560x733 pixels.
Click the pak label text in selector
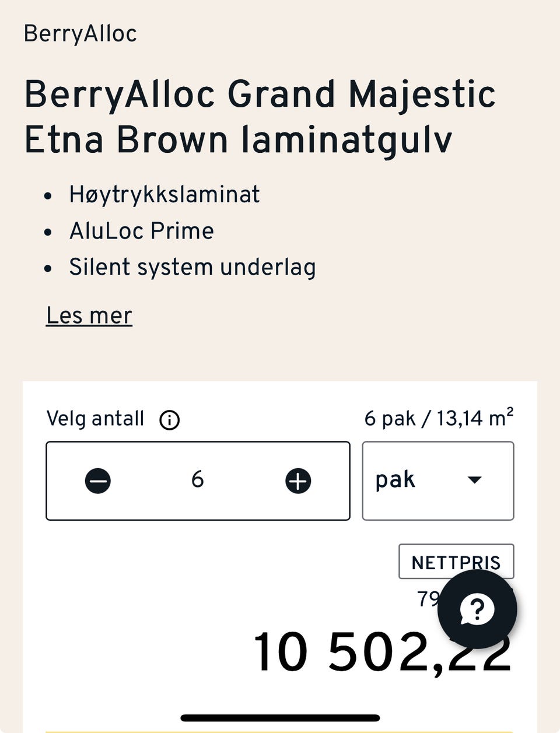click(x=395, y=480)
